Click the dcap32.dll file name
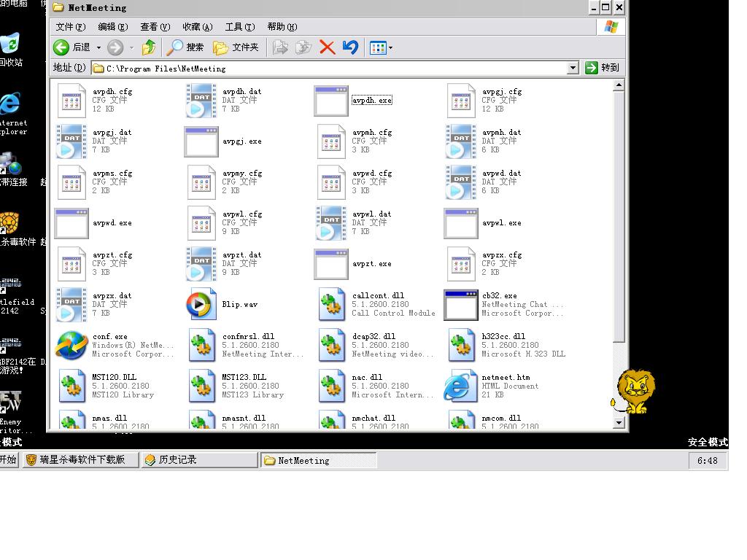747x560 pixels. 374,336
